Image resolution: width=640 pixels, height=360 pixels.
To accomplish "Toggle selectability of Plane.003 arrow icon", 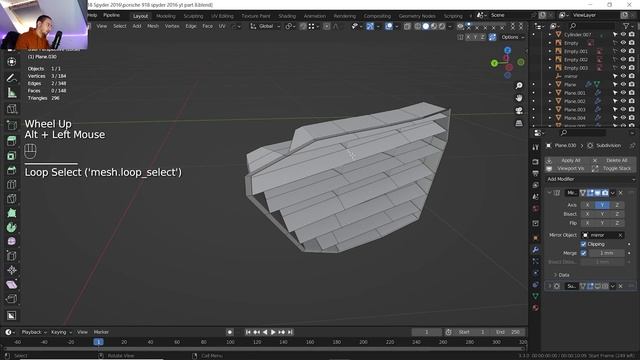I will coord(615,109).
